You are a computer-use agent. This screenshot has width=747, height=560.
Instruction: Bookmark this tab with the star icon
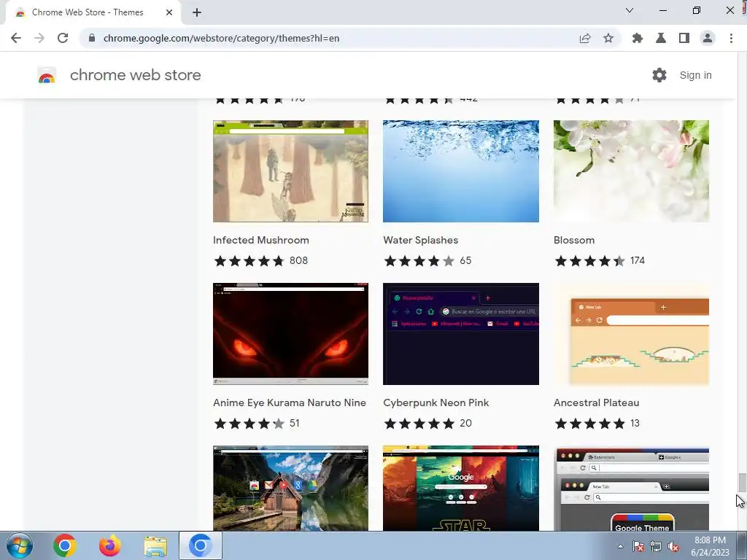point(608,38)
